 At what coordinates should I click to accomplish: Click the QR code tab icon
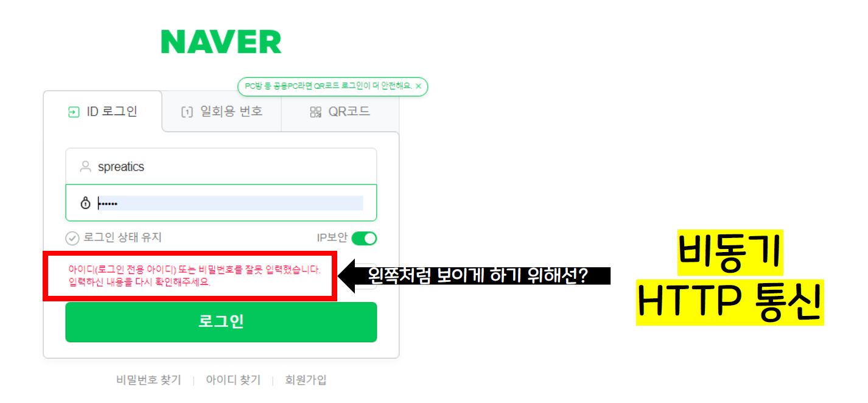point(315,112)
